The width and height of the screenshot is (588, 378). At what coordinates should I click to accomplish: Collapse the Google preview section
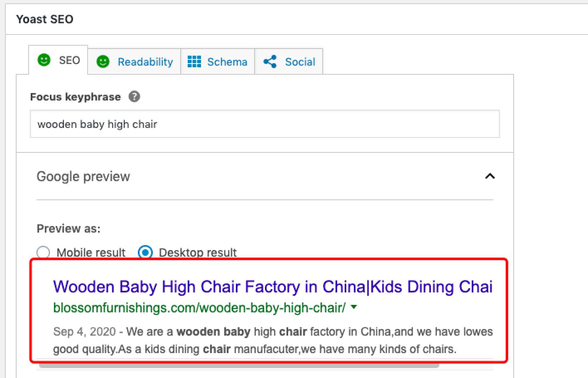point(490,176)
